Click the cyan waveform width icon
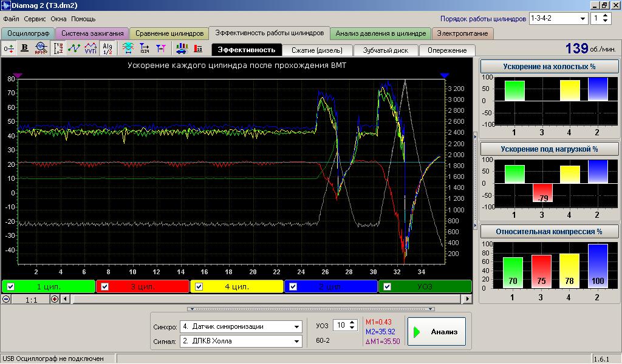 pos(128,49)
